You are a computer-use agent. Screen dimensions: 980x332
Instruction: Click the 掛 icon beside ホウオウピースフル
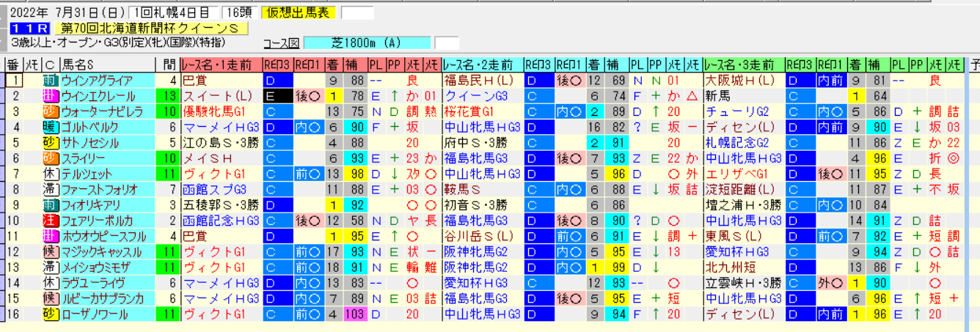click(x=51, y=237)
